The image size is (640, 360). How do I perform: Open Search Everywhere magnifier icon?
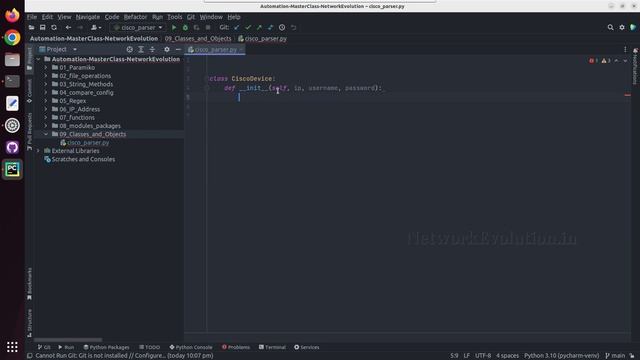tap(610, 27)
